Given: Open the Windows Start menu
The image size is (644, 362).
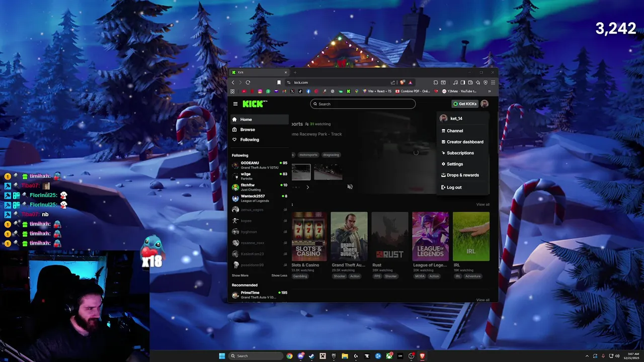Looking at the screenshot, I should [x=222, y=356].
